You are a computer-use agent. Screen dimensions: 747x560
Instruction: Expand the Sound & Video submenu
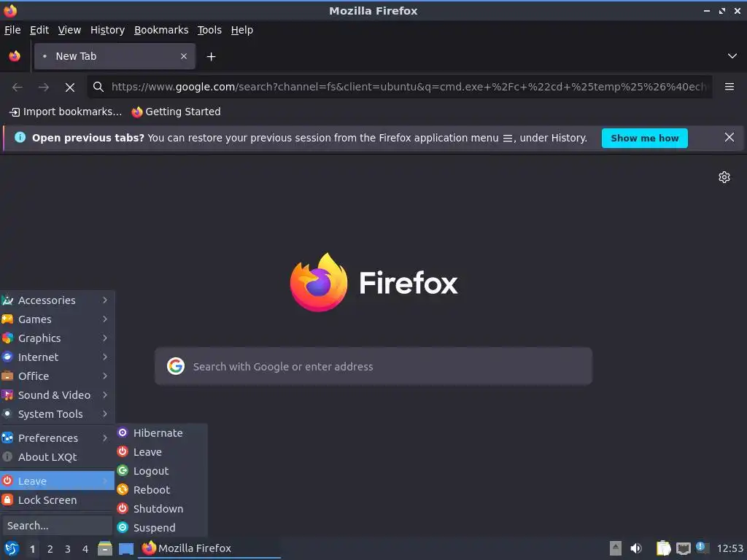coord(57,395)
